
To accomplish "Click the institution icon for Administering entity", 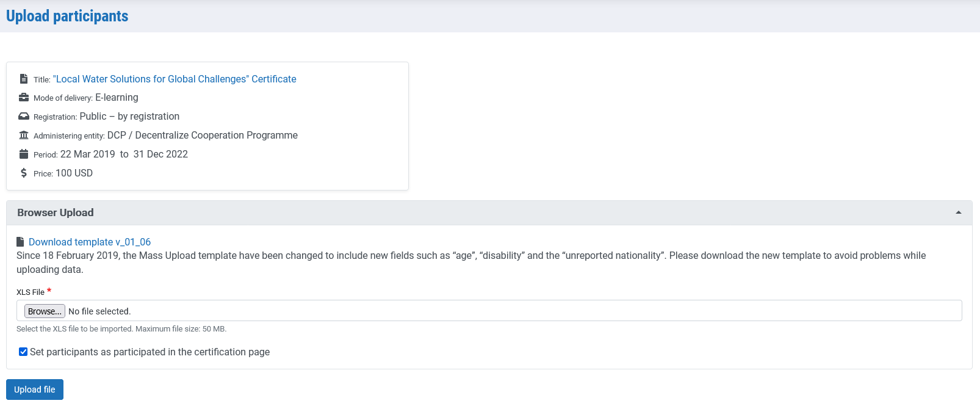I will click(x=24, y=136).
